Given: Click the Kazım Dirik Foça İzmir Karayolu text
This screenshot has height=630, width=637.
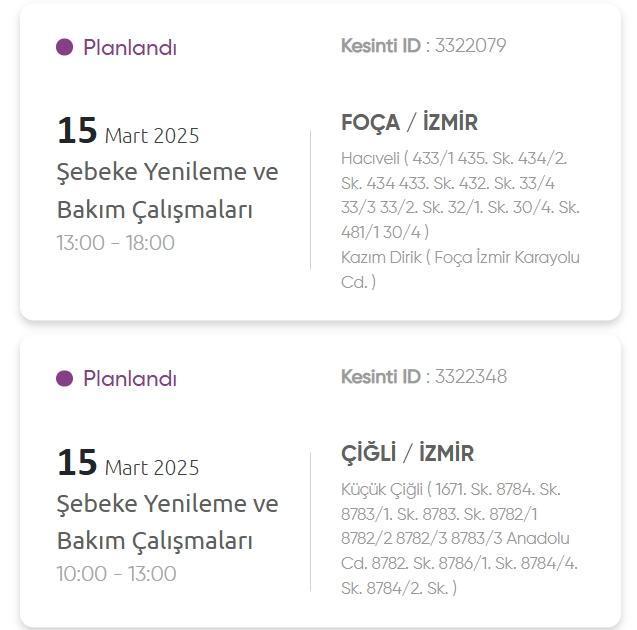Looking at the screenshot, I should point(460,269).
